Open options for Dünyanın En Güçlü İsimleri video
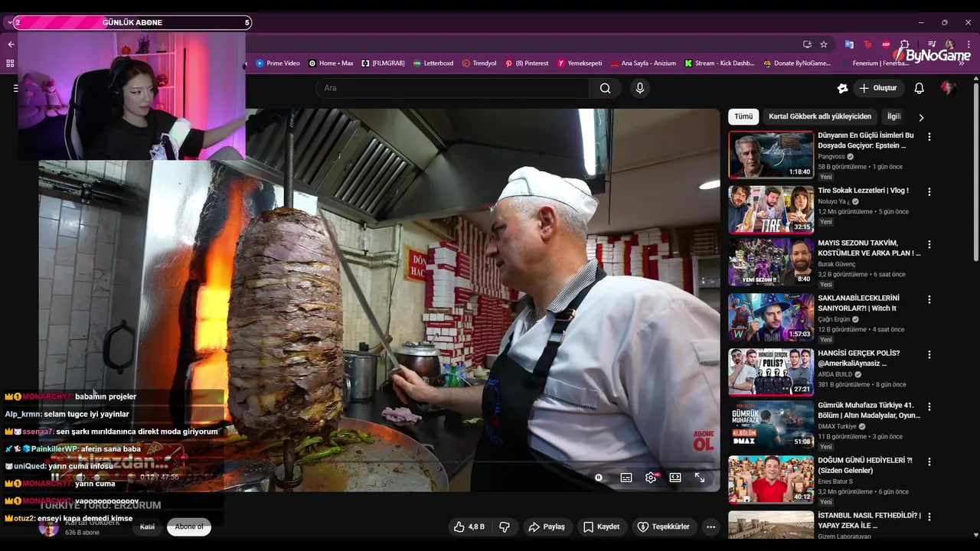This screenshot has height=551, width=980. (929, 137)
